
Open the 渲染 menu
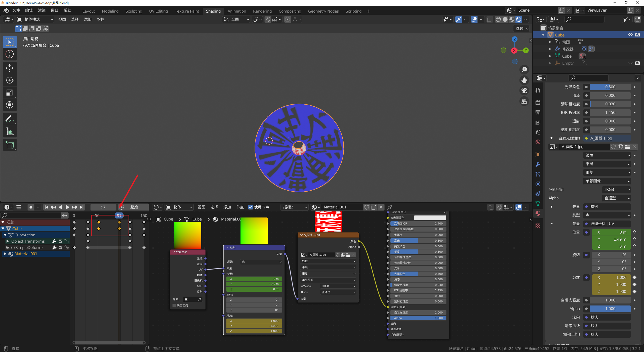pyautogui.click(x=42, y=10)
